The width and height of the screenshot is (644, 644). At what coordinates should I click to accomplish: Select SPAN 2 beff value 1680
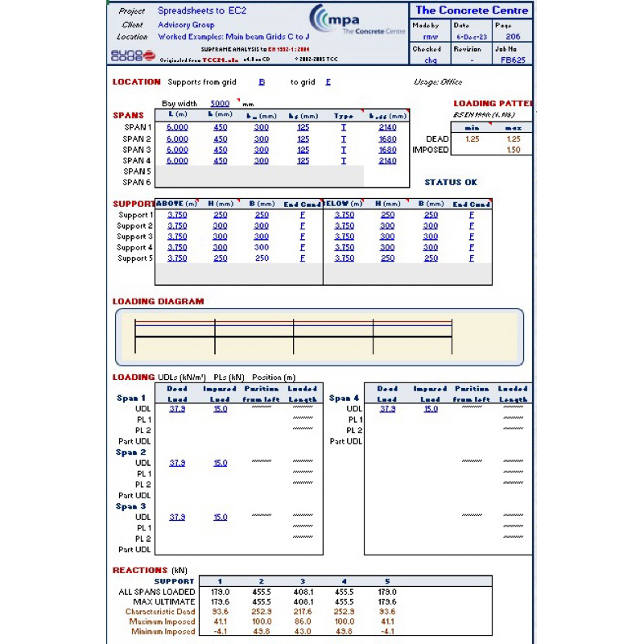pyautogui.click(x=387, y=139)
